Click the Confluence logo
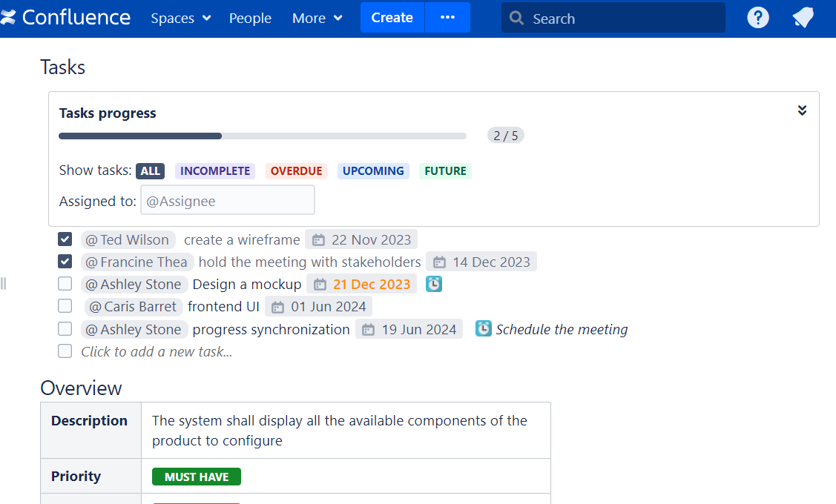Viewport: 836px width, 504px height. click(x=65, y=17)
